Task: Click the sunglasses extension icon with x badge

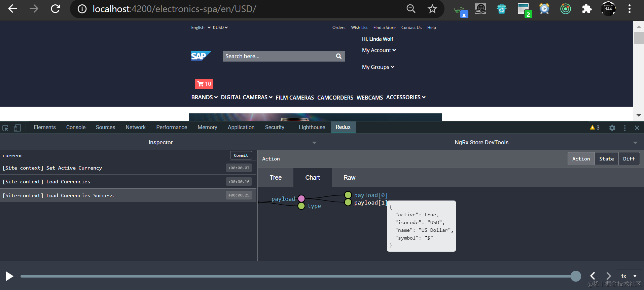Action: click(460, 11)
